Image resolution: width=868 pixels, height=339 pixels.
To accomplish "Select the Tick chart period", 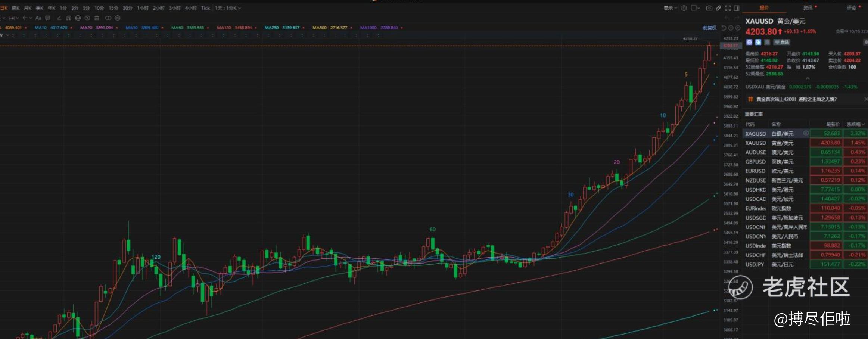I will click(205, 8).
